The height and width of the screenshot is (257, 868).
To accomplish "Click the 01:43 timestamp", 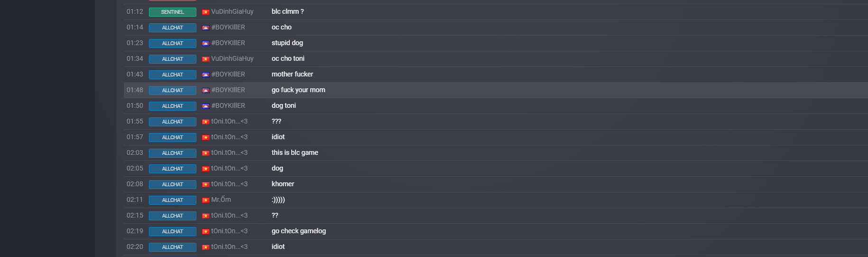I will [135, 74].
